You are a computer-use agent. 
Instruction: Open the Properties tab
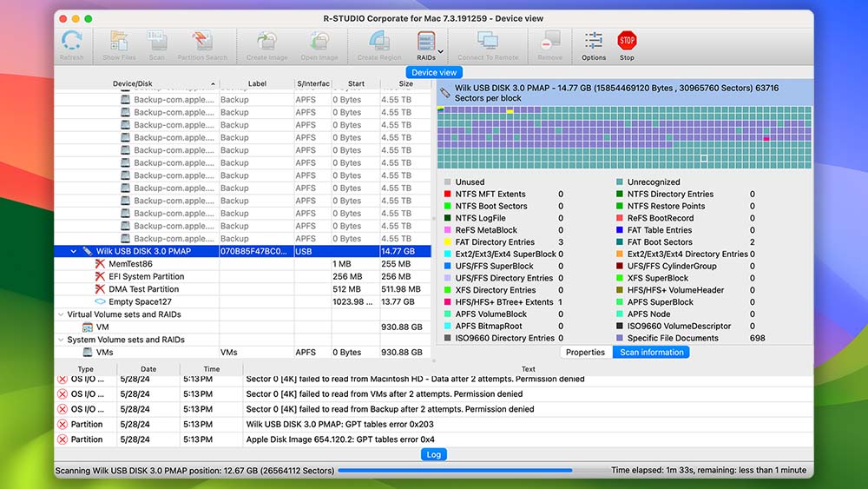pyautogui.click(x=585, y=353)
